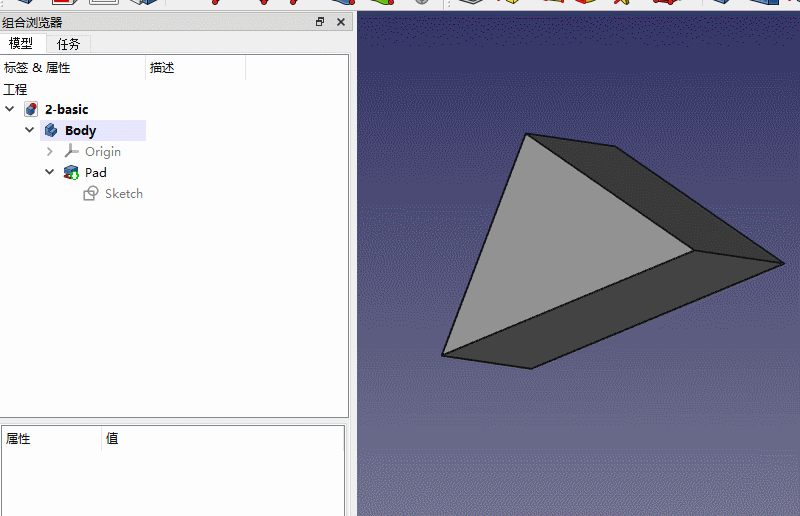This screenshot has height=516, width=800.
Task: Collapse the Body tree node
Action: click(x=30, y=130)
